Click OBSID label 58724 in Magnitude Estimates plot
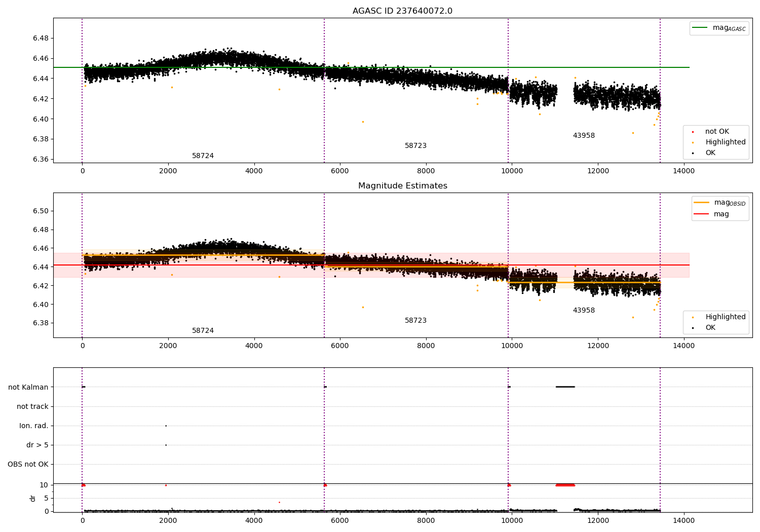This screenshot has width=760, height=532. 203,331
